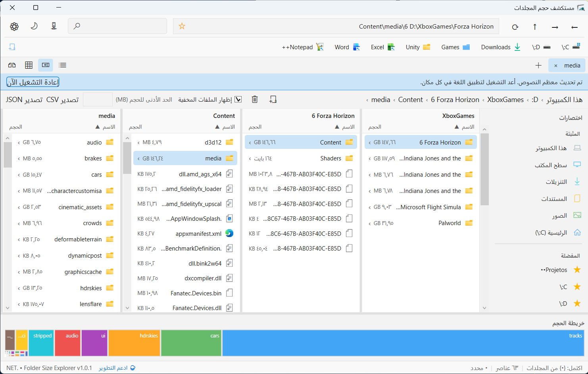Expand the cars folder chevron
This screenshot has width=588, height=374.
tap(19, 175)
